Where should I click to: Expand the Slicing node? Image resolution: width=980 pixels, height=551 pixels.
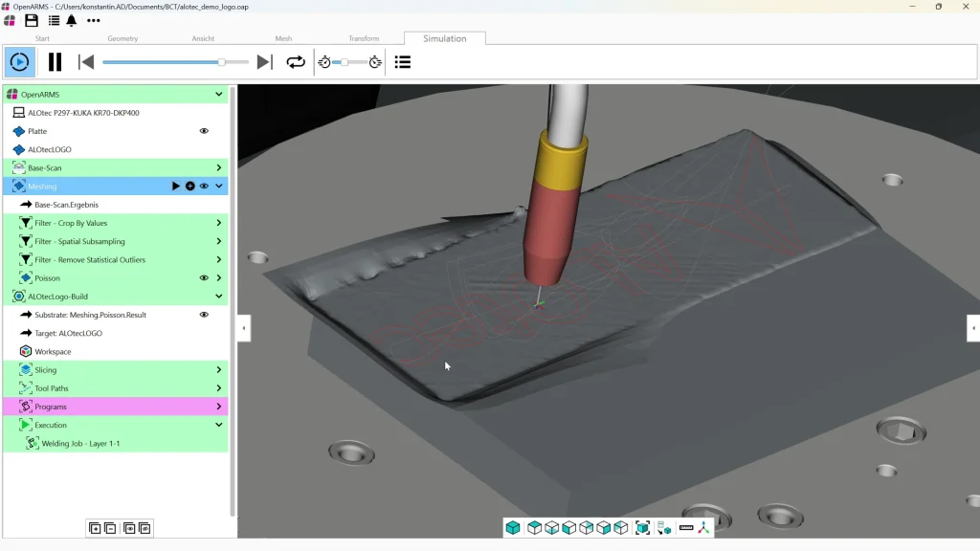click(219, 370)
